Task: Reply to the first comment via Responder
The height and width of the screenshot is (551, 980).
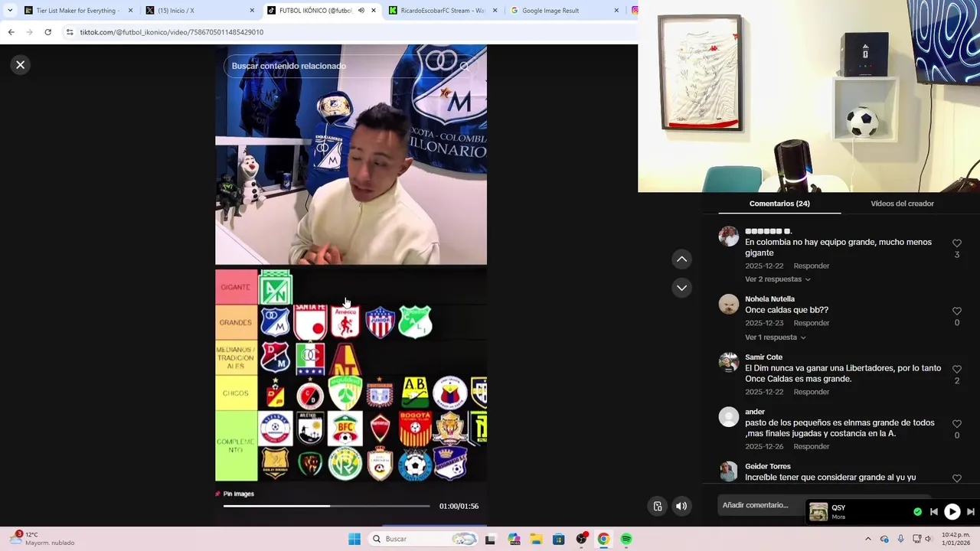Action: tap(812, 266)
